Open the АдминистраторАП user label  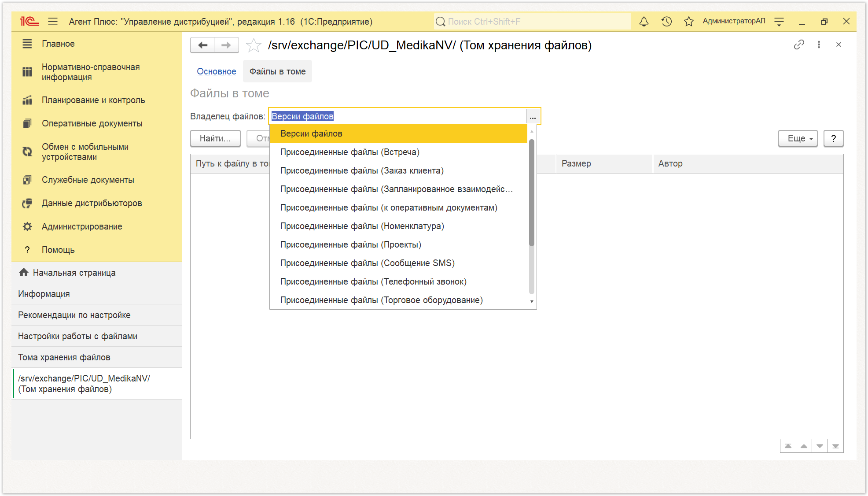(734, 21)
